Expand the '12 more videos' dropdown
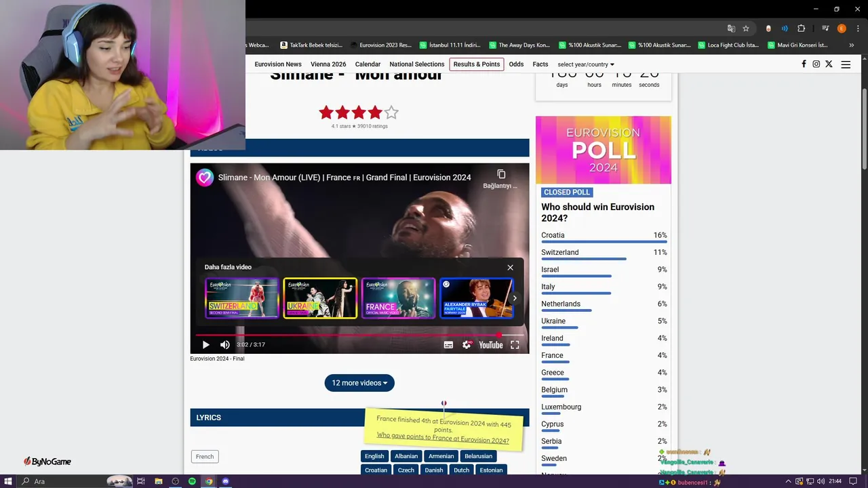This screenshot has height=488, width=868. pos(359,383)
